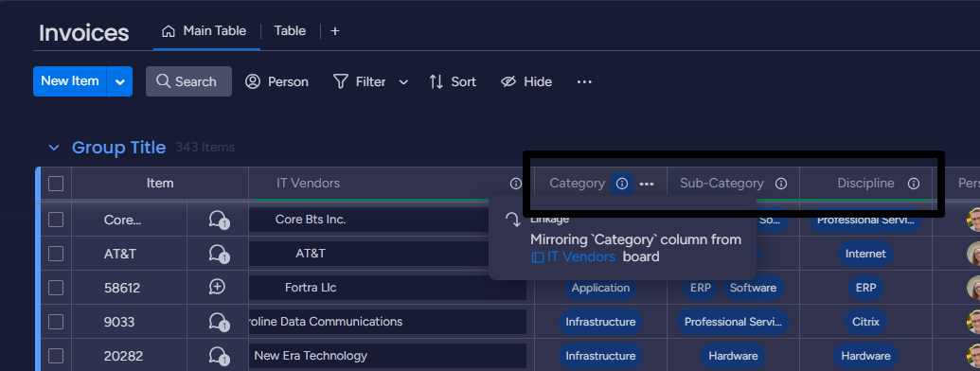Collapse the Group Title group
Viewport: 980px width, 371px height.
[54, 148]
